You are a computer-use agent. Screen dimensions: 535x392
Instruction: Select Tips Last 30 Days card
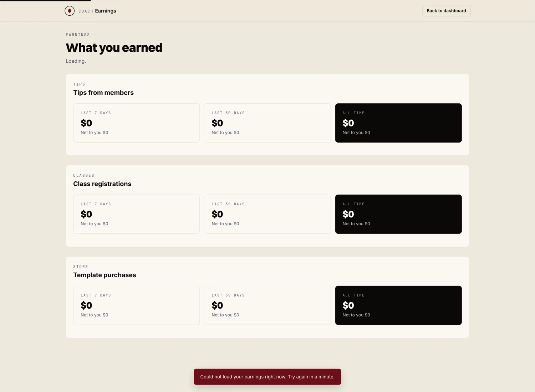point(267,123)
